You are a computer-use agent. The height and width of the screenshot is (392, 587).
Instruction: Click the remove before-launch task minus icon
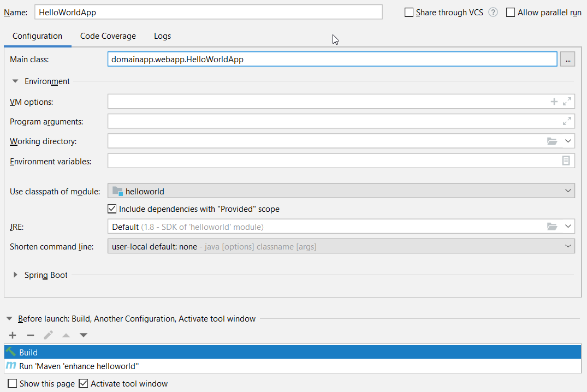31,335
